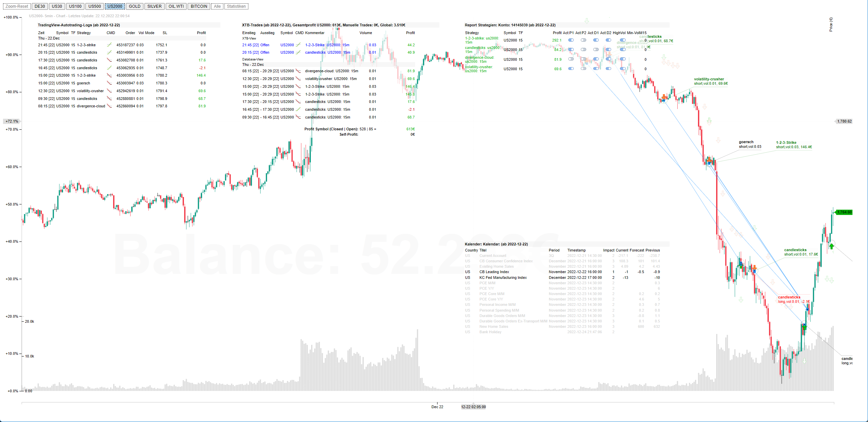Click green price tag 1,764.60
This screenshot has width=868, height=422.
pyautogui.click(x=844, y=212)
